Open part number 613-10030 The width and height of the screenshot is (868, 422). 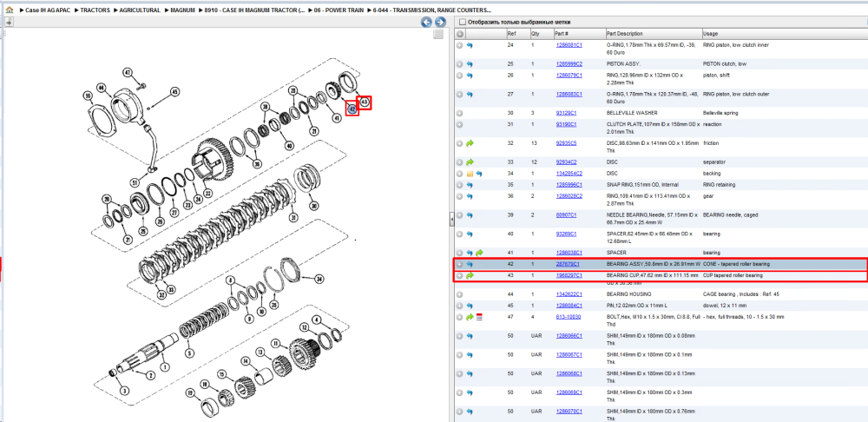click(x=569, y=317)
